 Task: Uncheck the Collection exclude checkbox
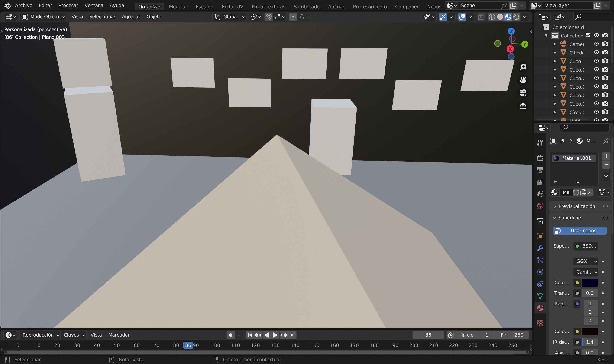(x=588, y=36)
